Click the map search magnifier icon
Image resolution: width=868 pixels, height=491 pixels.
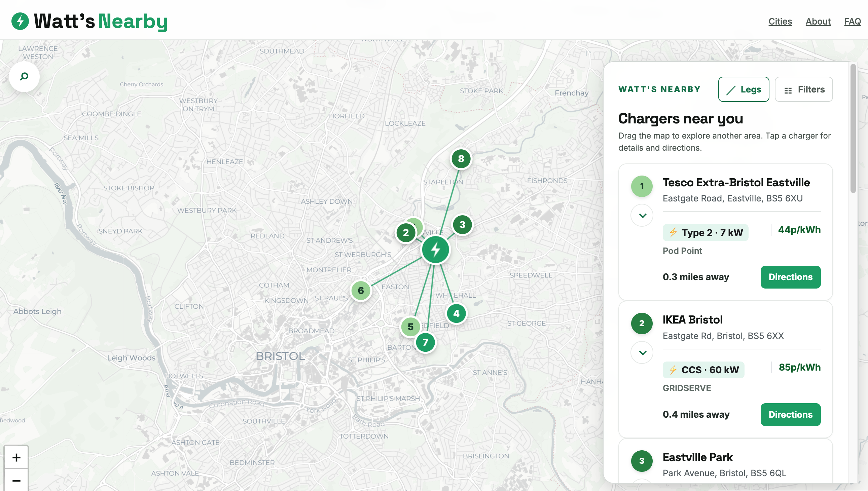tap(24, 77)
